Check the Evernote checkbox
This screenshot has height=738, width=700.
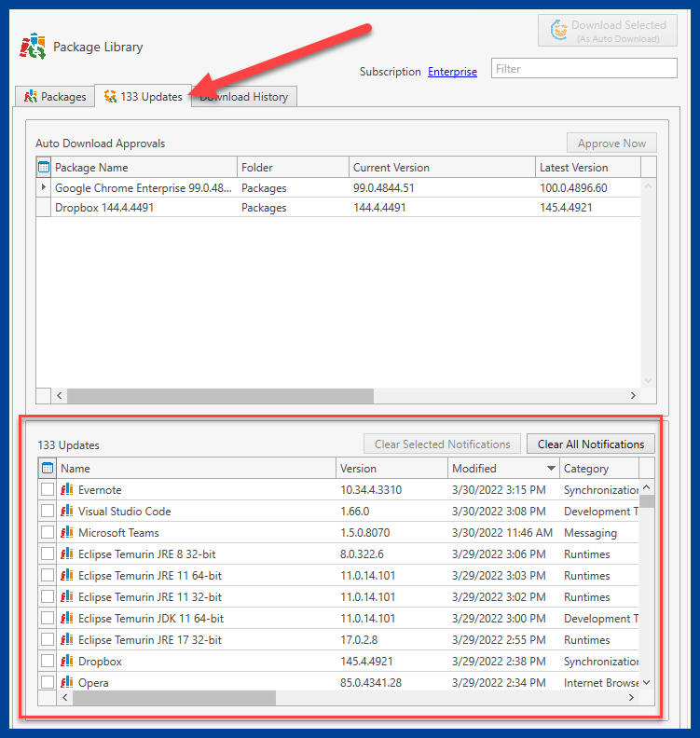48,489
